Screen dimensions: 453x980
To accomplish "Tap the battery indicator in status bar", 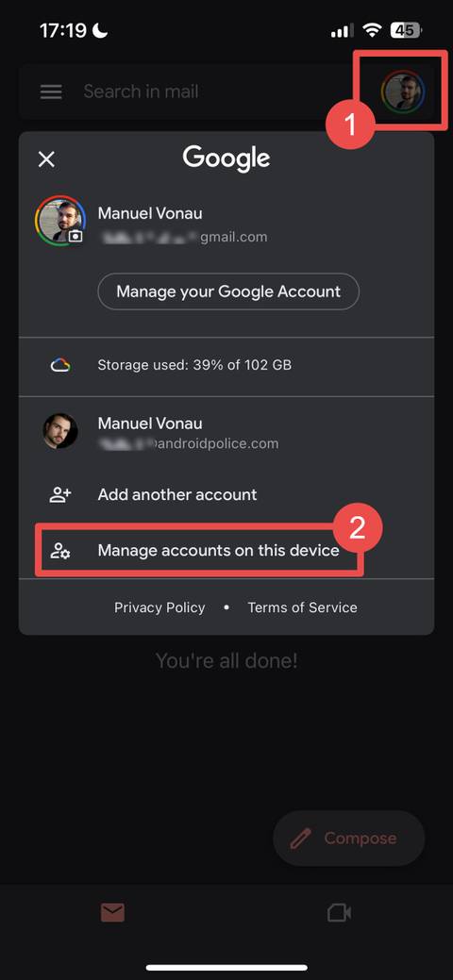I will click(x=407, y=29).
